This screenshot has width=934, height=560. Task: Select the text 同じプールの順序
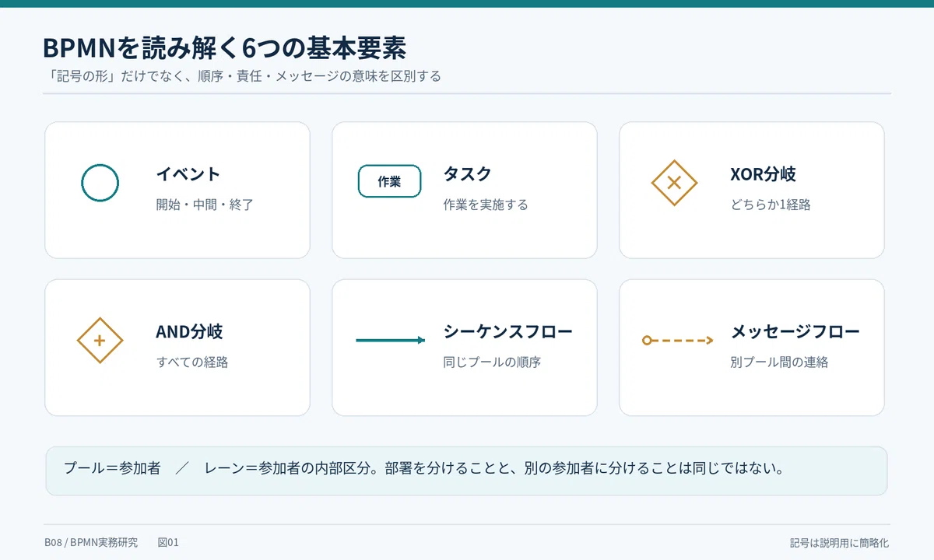[x=492, y=362]
